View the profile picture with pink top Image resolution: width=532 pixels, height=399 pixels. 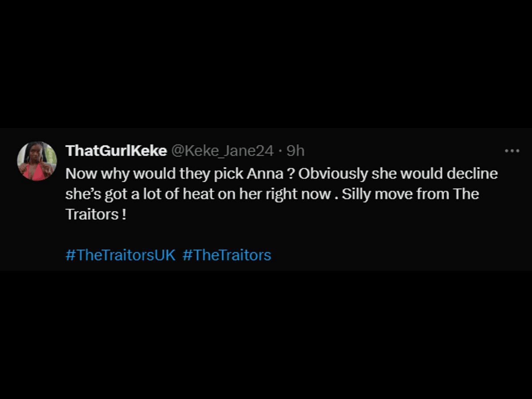click(37, 161)
